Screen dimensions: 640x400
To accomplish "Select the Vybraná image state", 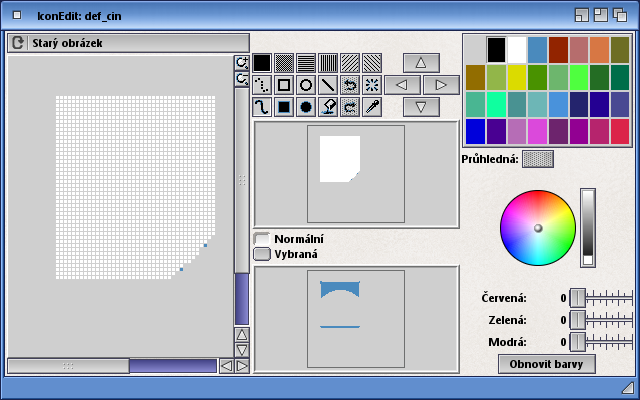I will 262,254.
